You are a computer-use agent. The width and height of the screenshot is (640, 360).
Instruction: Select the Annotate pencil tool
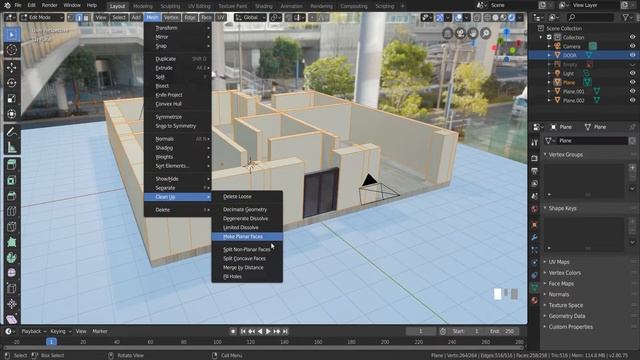[x=11, y=131]
